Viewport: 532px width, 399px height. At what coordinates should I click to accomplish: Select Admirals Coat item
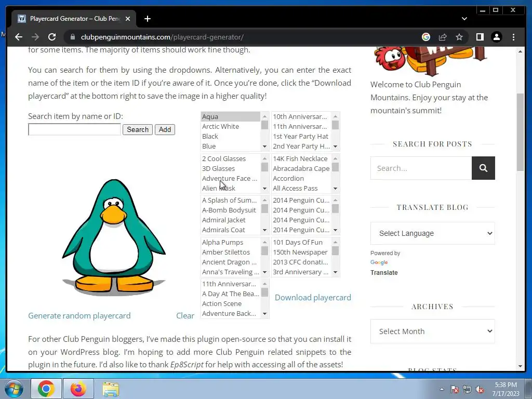click(230, 230)
